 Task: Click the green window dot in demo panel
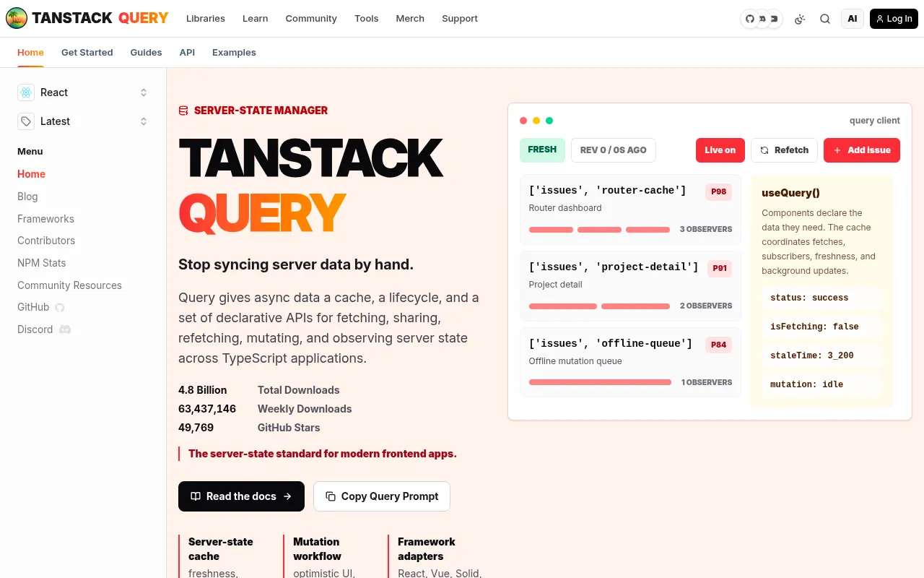(x=549, y=121)
